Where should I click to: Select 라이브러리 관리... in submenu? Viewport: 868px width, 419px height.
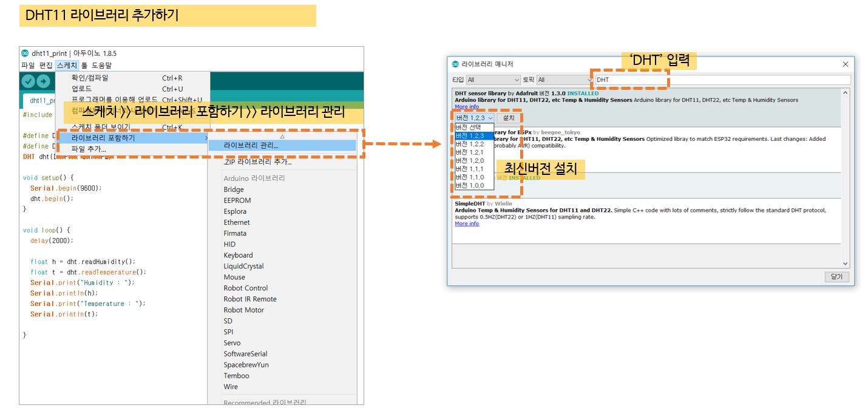pos(282,146)
